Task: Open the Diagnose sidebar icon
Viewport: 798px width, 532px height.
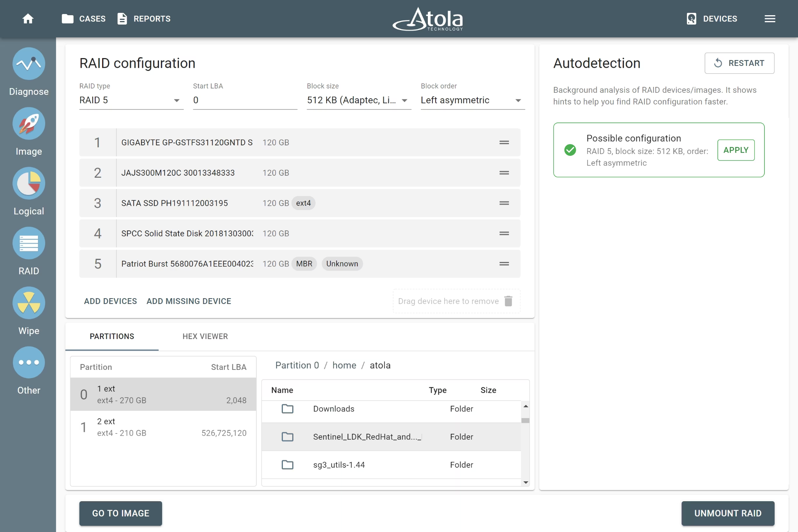Action: pos(29,64)
